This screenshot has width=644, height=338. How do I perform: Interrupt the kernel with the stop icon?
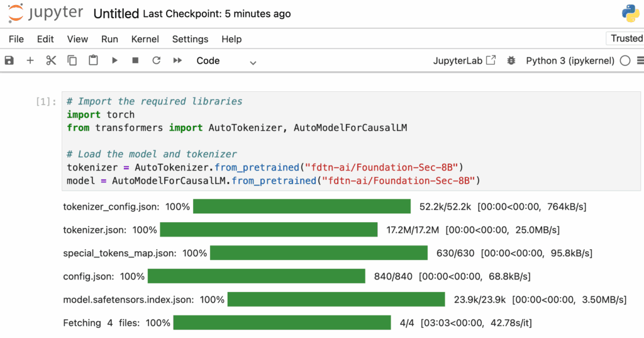pyautogui.click(x=135, y=60)
